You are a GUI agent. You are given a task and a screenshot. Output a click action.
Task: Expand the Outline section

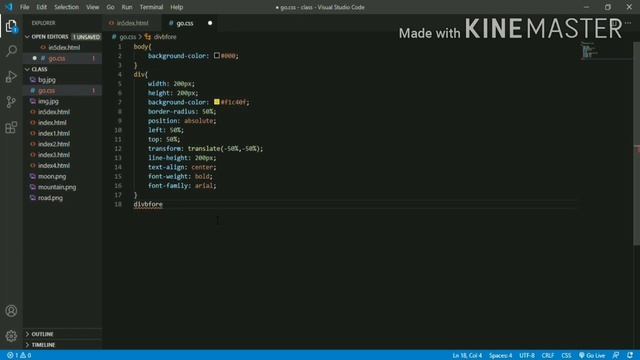tap(42, 334)
